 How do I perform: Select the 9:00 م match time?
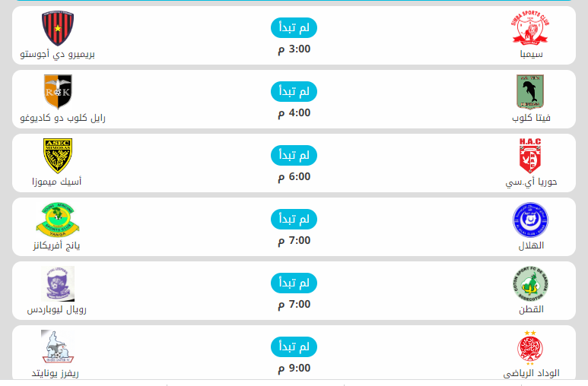point(294,369)
